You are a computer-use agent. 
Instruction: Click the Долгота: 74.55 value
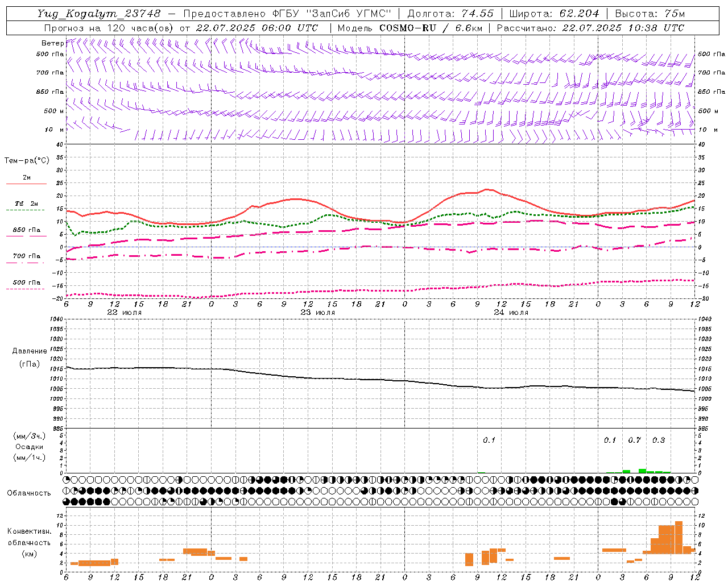[x=450, y=14]
